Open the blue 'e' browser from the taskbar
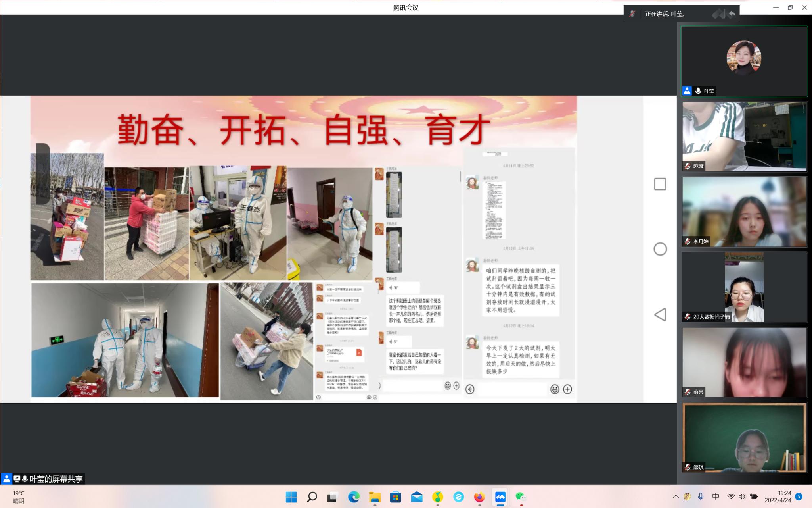 tap(459, 497)
